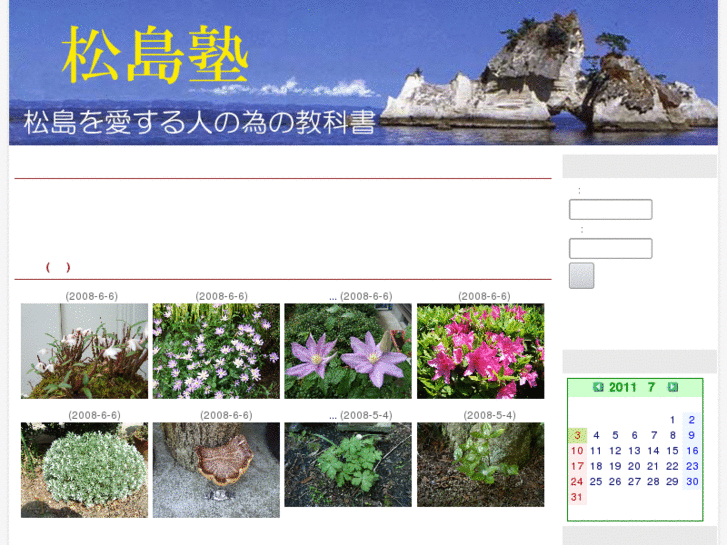This screenshot has width=727, height=545.
Task: Select day 12 in the calendar
Action: (615, 451)
